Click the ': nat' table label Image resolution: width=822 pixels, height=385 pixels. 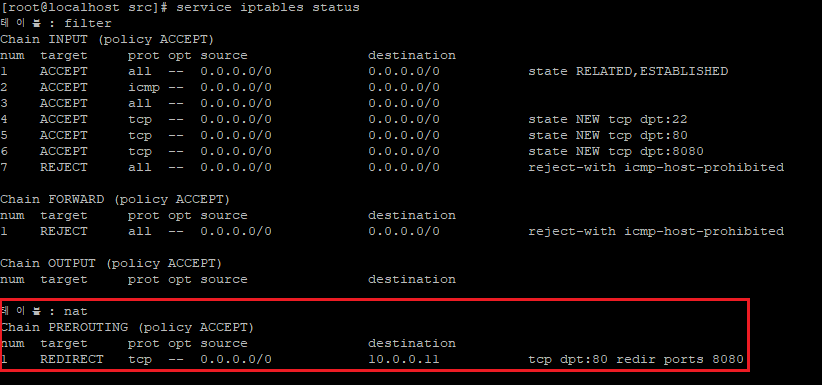tap(68, 312)
